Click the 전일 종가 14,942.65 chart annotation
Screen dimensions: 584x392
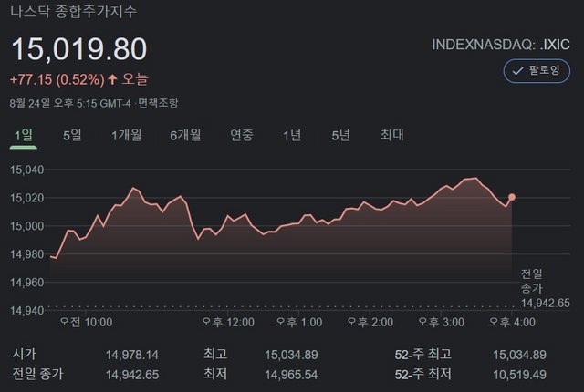pyautogui.click(x=546, y=288)
